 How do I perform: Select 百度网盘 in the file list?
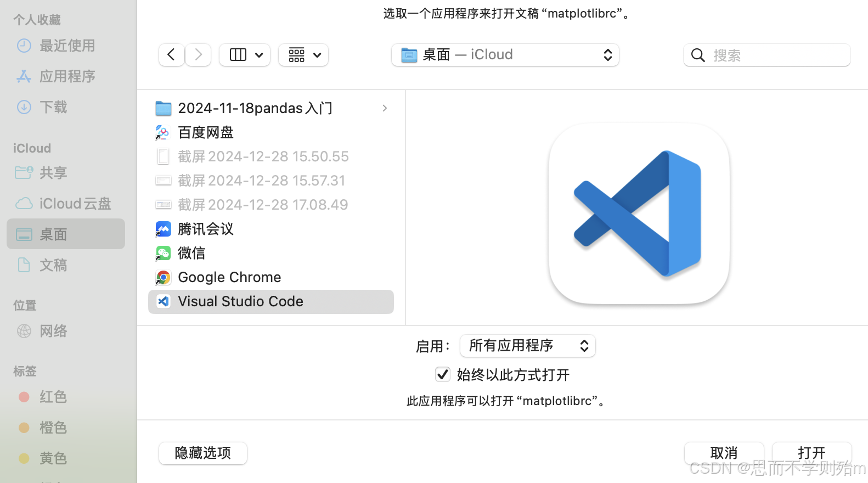pos(271,132)
